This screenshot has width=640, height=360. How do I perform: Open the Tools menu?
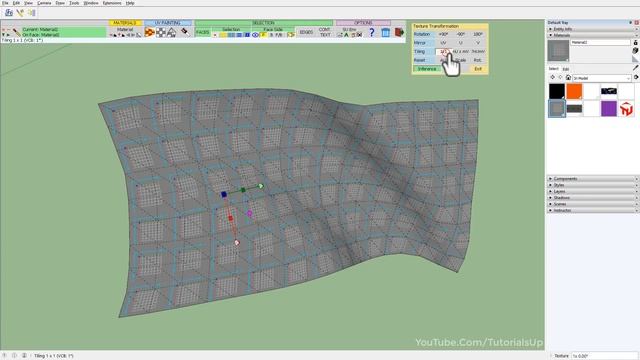(74, 3)
